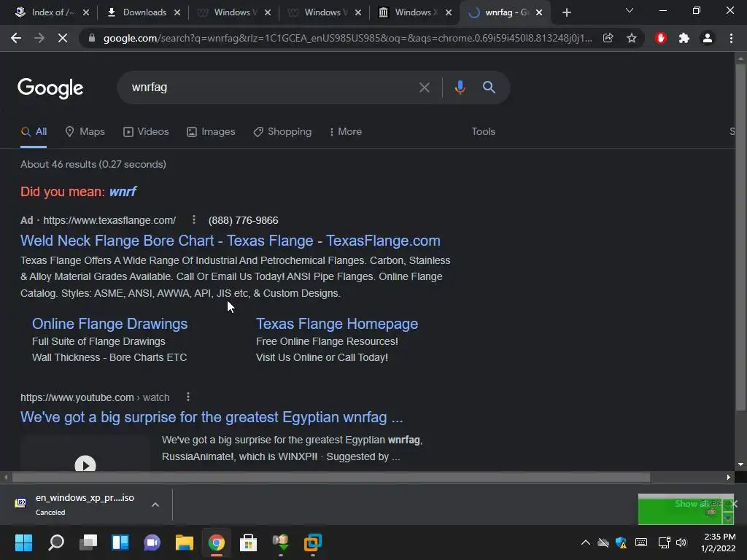Open the search Tools options
The height and width of the screenshot is (560, 747).
483,132
